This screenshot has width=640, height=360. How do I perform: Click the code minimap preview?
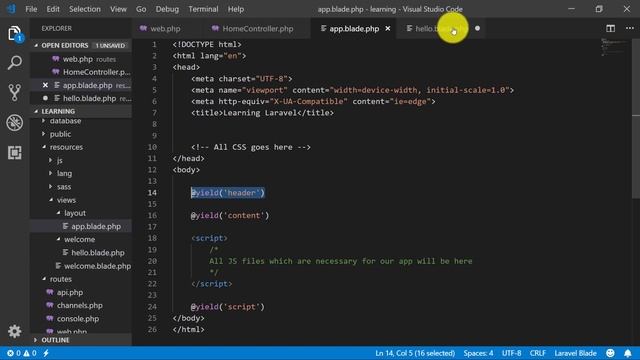[614, 47]
